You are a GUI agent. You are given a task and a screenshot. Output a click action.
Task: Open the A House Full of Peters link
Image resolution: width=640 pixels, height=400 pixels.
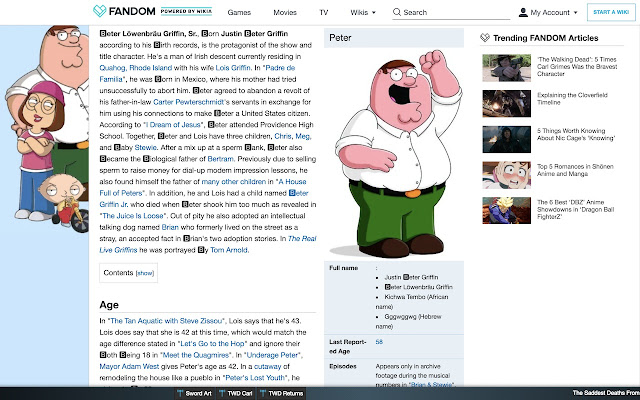click(203, 187)
